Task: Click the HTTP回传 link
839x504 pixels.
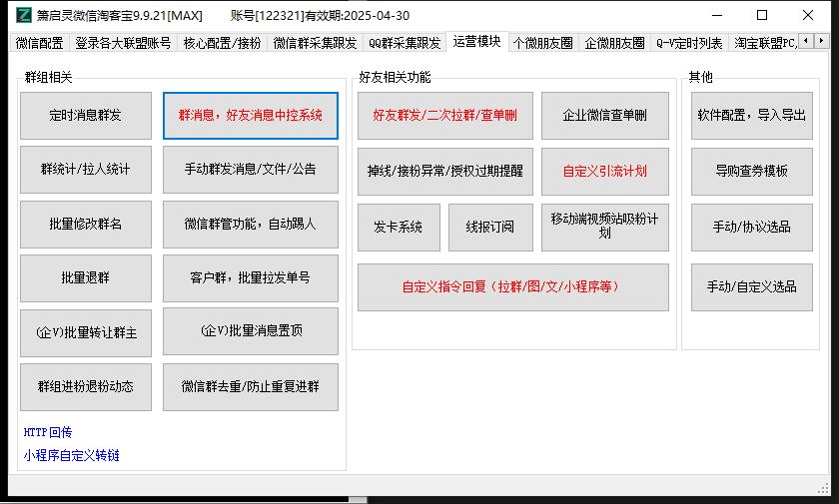Action: pos(48,432)
